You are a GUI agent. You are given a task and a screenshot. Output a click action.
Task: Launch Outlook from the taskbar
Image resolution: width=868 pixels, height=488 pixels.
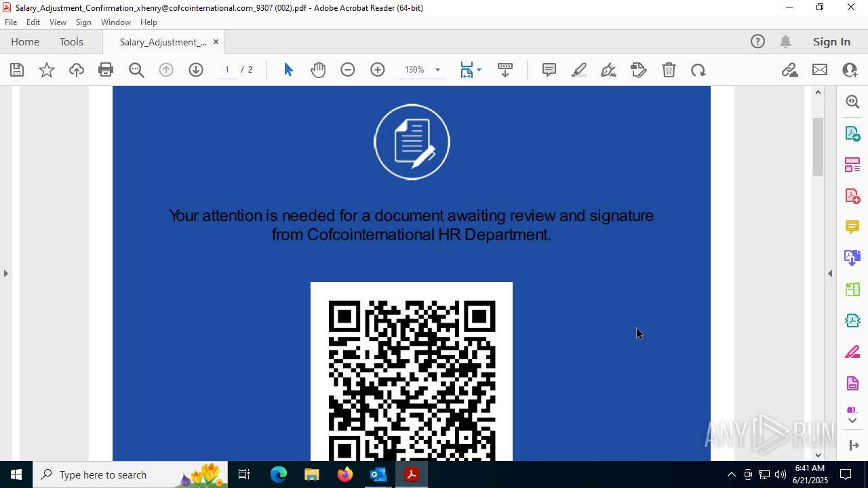click(x=378, y=474)
